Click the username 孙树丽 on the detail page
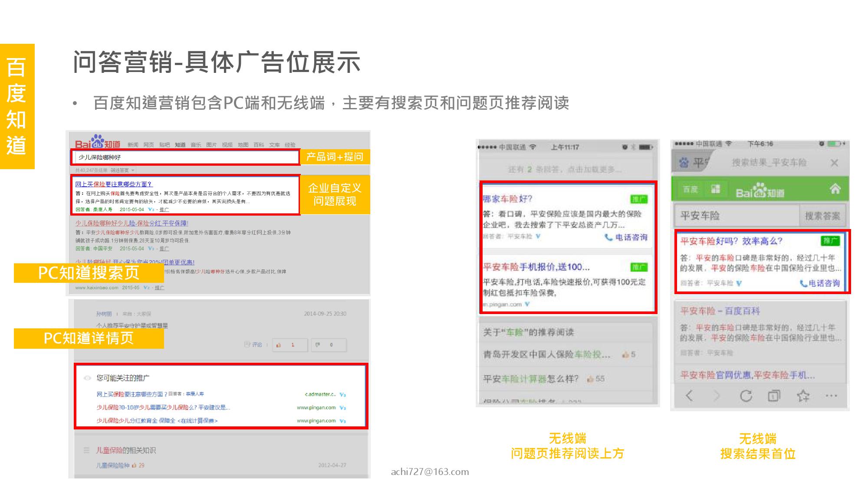Image resolution: width=868 pixels, height=488 pixels. (x=104, y=314)
